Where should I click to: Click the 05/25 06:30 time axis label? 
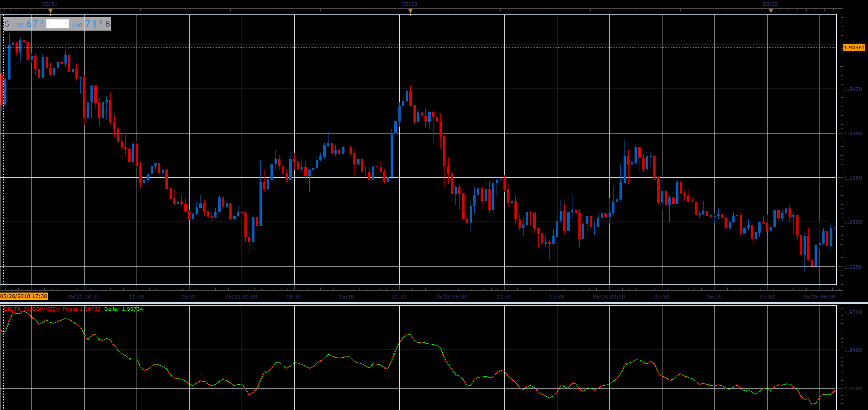pos(819,297)
